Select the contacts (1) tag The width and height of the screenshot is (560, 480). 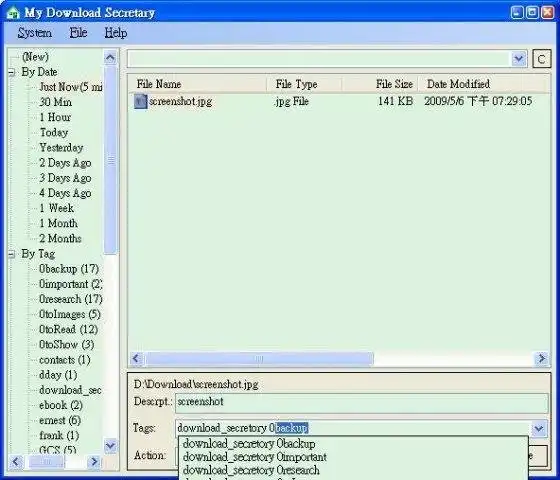[65, 360]
